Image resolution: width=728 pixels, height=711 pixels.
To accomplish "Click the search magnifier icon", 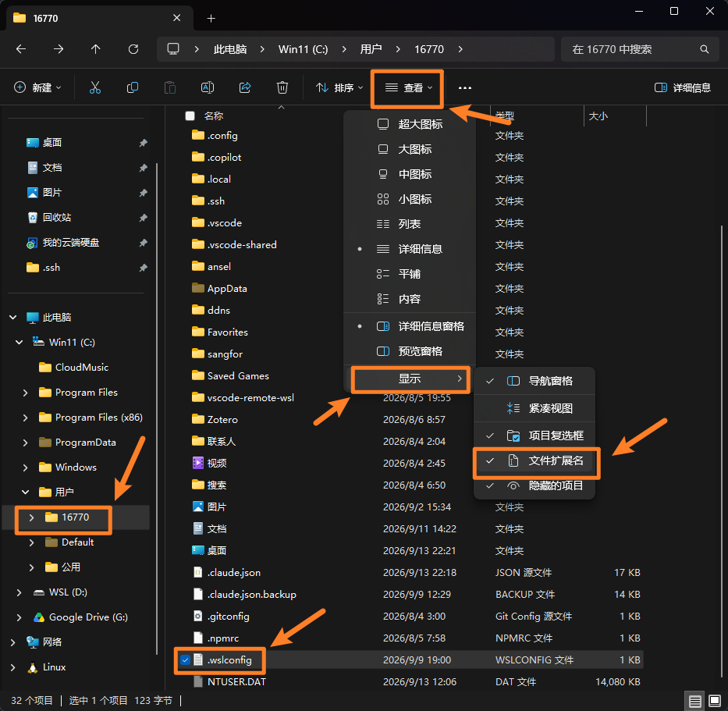I will pyautogui.click(x=705, y=49).
